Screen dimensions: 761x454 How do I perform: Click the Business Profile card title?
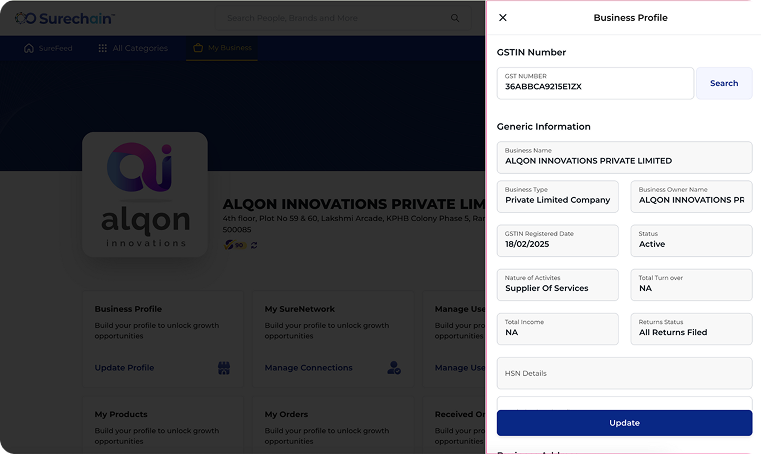pos(128,309)
